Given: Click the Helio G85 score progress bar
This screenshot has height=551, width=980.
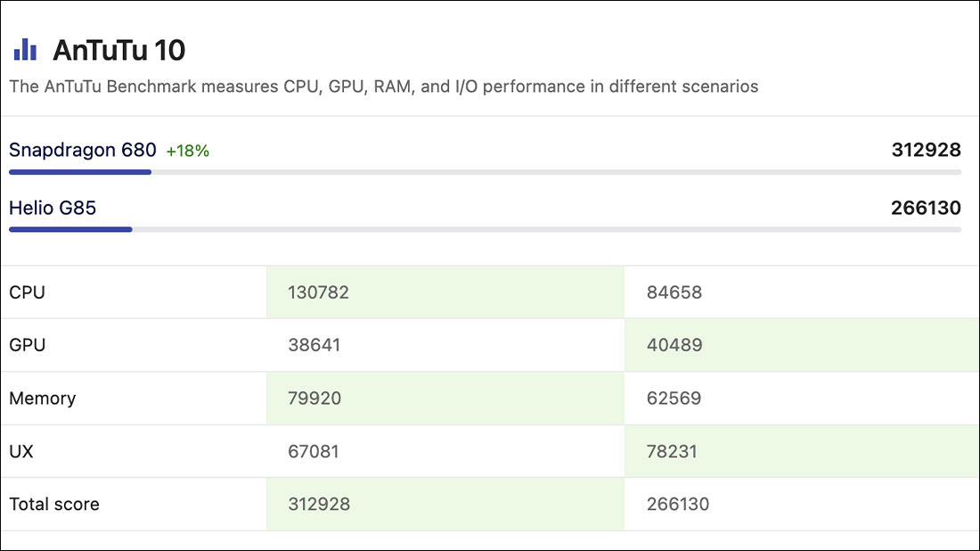Looking at the screenshot, I should [485, 230].
